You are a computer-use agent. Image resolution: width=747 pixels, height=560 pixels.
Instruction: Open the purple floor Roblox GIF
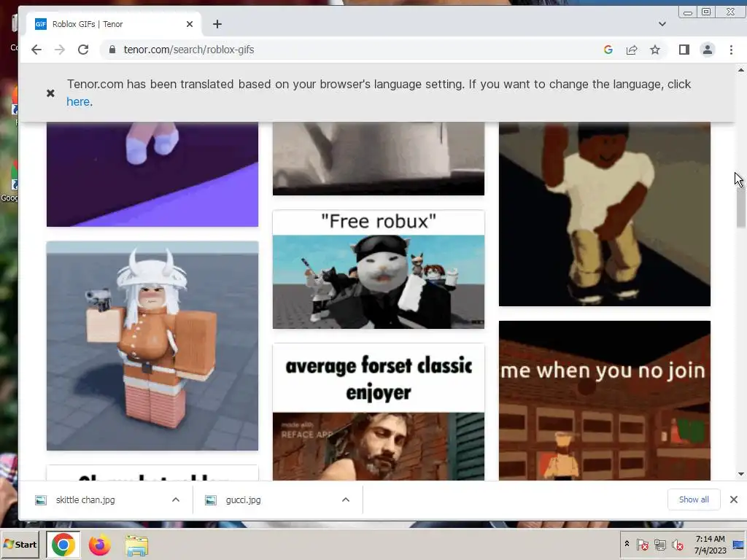point(152,174)
